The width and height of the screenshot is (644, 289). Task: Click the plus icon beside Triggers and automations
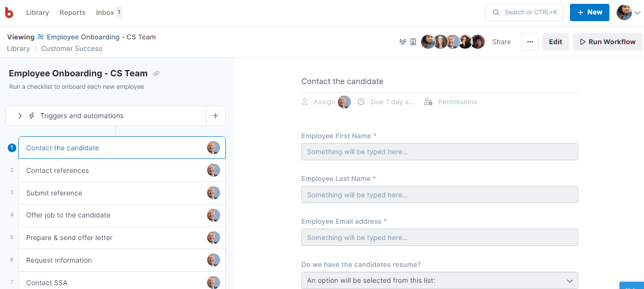click(215, 116)
